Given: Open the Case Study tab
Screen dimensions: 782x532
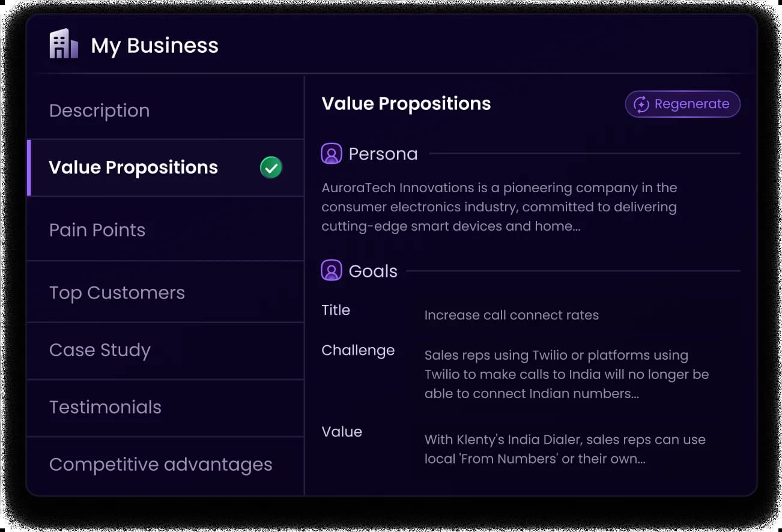Looking at the screenshot, I should pyautogui.click(x=166, y=350).
